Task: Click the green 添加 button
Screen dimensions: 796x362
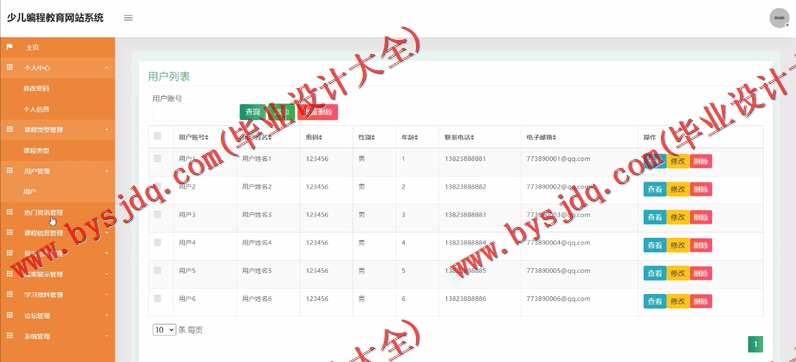Action: click(282, 112)
